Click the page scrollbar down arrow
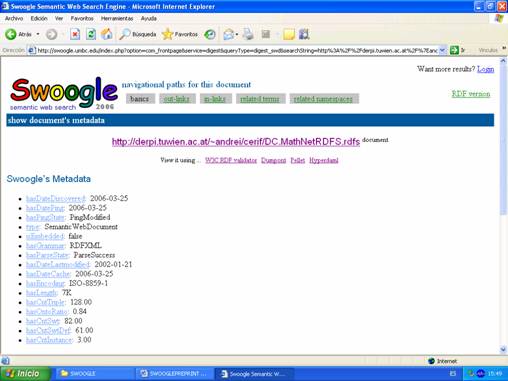508x381 pixels. click(x=503, y=349)
